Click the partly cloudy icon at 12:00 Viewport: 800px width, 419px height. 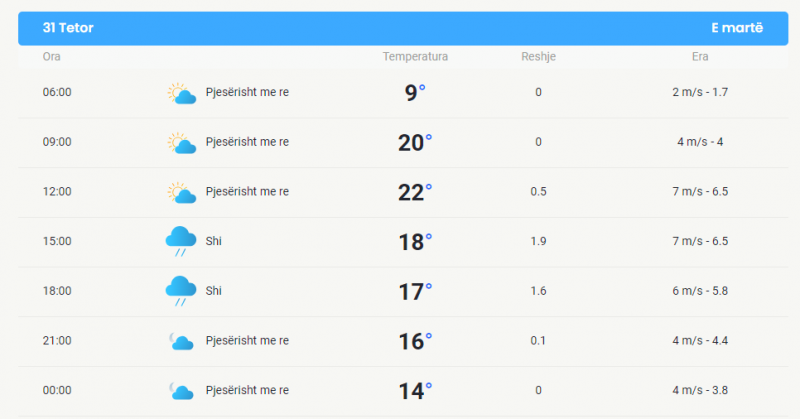coord(182,192)
